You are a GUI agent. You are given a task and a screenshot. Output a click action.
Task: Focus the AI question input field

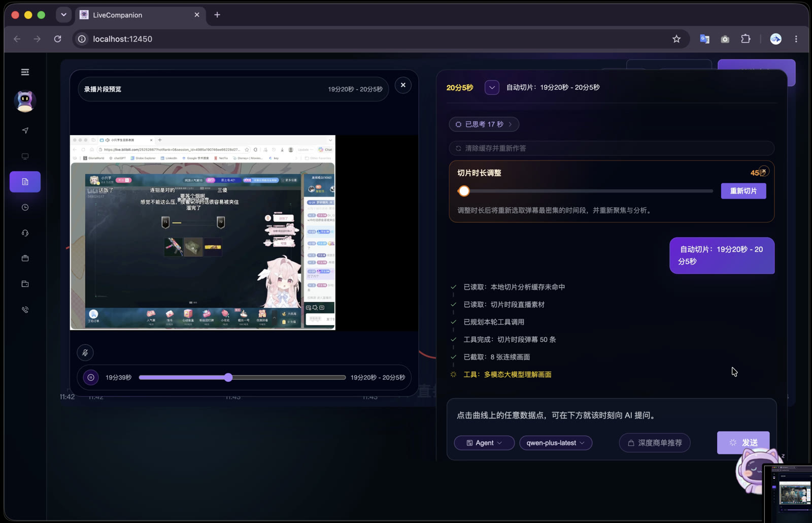point(612,415)
